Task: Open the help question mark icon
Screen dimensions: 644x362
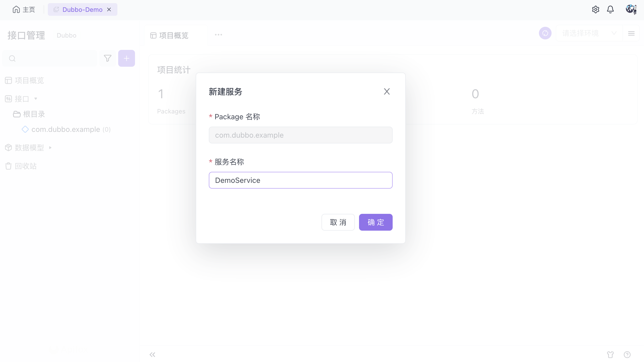Action: pyautogui.click(x=627, y=355)
